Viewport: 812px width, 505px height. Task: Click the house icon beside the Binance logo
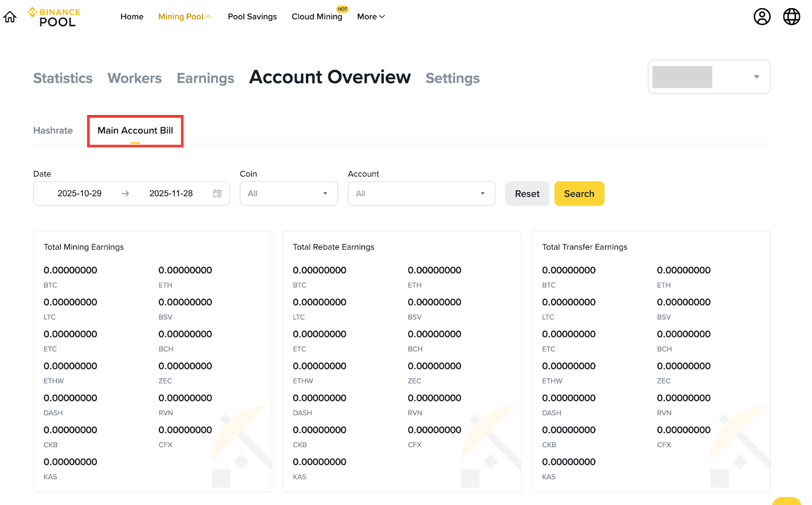(x=10, y=17)
